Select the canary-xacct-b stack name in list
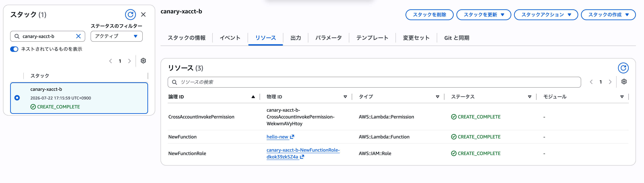Screen dimensions: 644x183 pos(46,89)
